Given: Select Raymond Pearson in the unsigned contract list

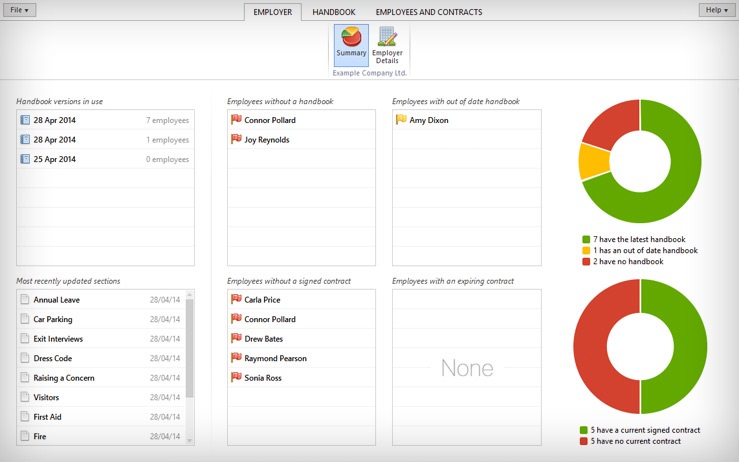Looking at the screenshot, I should tap(275, 358).
